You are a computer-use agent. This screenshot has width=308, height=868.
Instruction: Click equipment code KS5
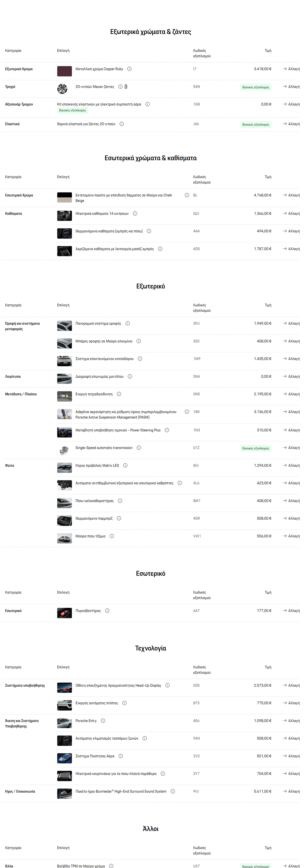click(x=196, y=685)
